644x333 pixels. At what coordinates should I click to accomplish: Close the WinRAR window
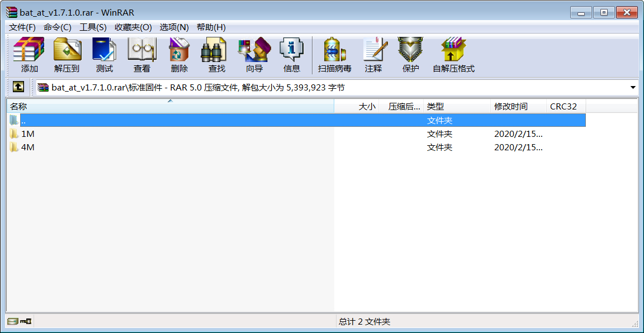627,12
